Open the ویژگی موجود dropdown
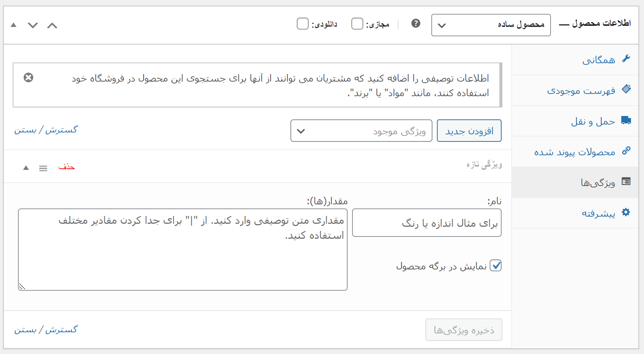 pyautogui.click(x=361, y=131)
